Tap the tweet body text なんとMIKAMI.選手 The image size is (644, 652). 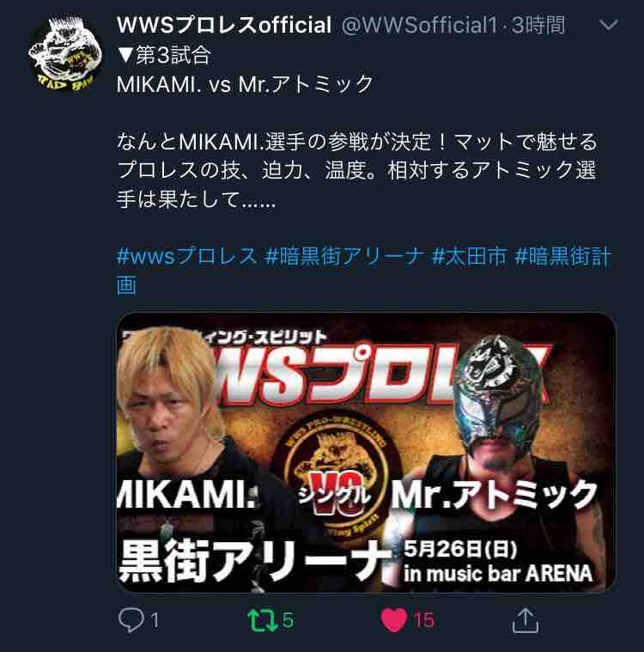coord(356,170)
